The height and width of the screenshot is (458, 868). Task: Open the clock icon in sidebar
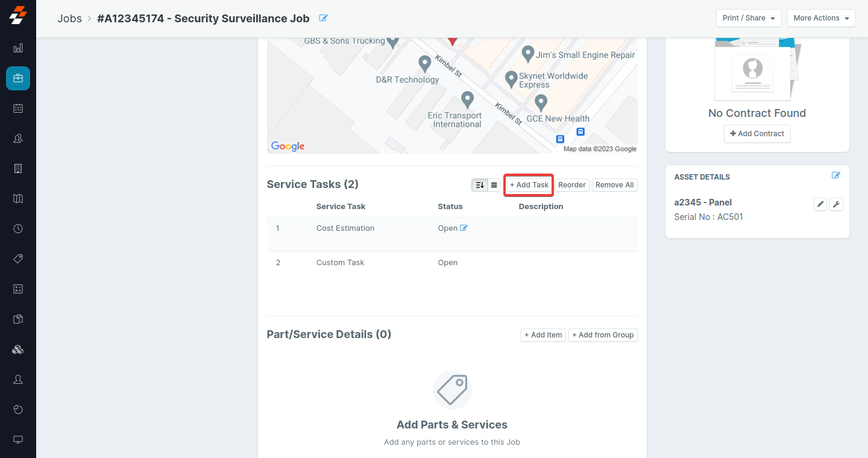click(x=18, y=229)
